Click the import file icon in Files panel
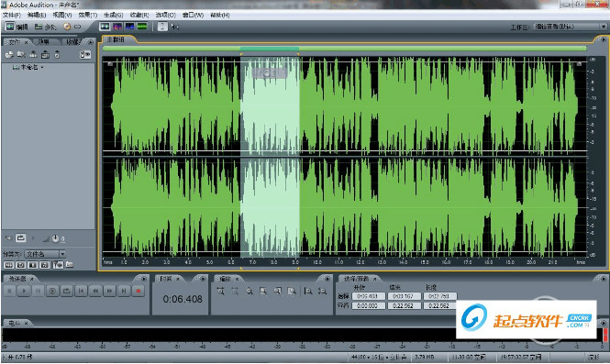Viewport: 610px width, 364px height. [x=9, y=55]
